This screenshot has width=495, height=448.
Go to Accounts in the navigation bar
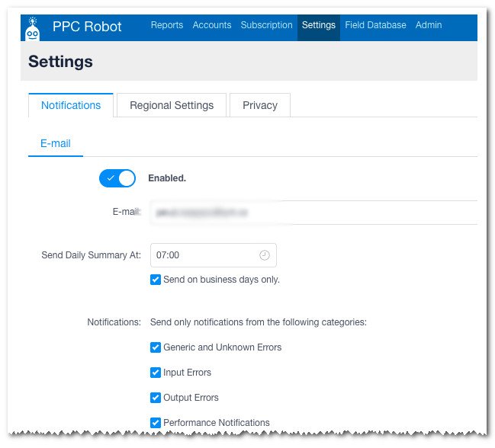[212, 25]
